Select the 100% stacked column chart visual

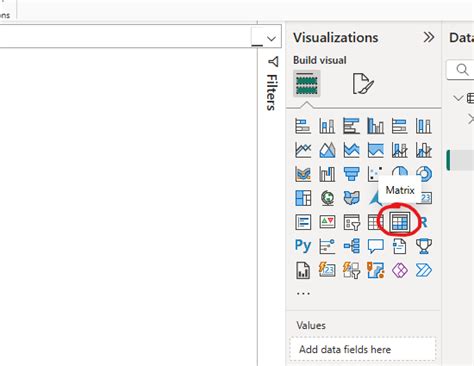[424, 126]
